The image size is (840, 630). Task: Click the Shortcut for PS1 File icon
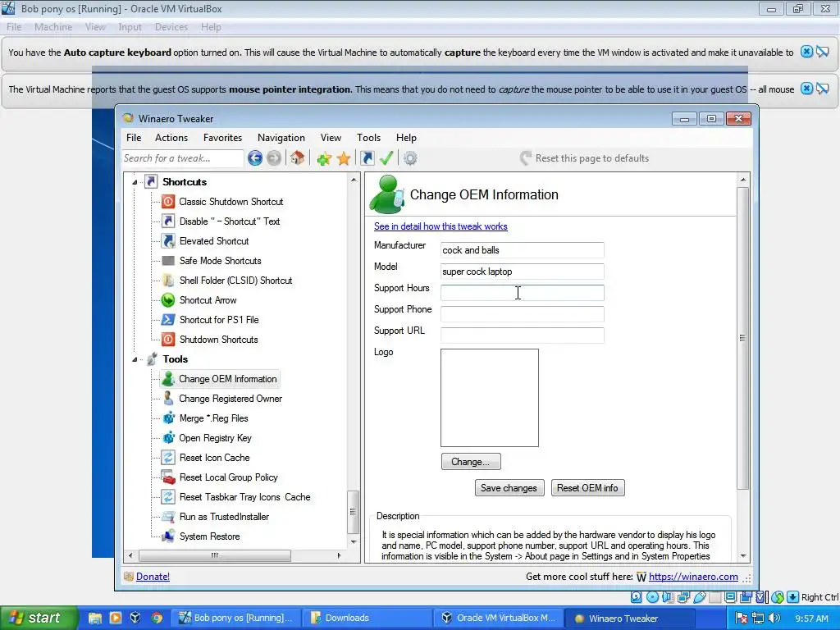click(x=168, y=320)
